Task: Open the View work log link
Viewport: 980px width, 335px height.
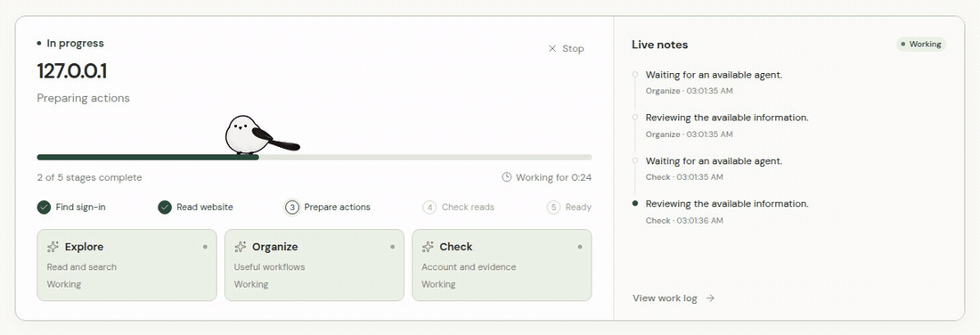Action: pos(674,298)
